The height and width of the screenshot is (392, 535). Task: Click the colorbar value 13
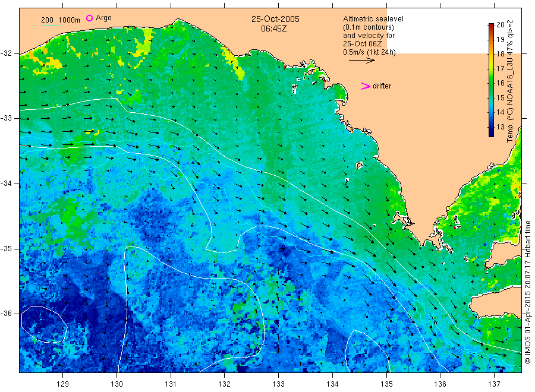coord(500,127)
